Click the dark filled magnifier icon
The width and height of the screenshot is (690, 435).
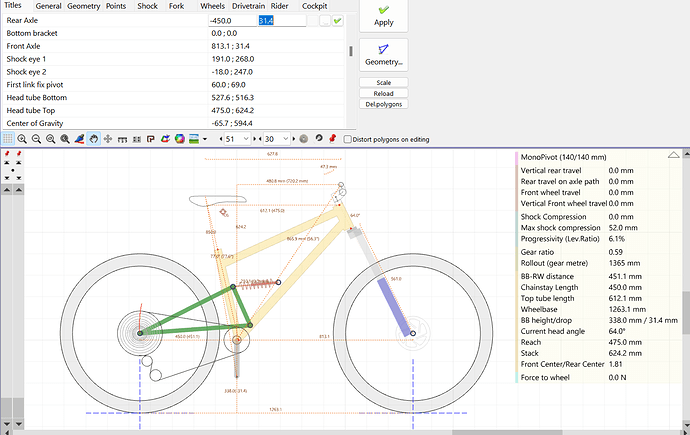pyautogui.click(x=65, y=139)
